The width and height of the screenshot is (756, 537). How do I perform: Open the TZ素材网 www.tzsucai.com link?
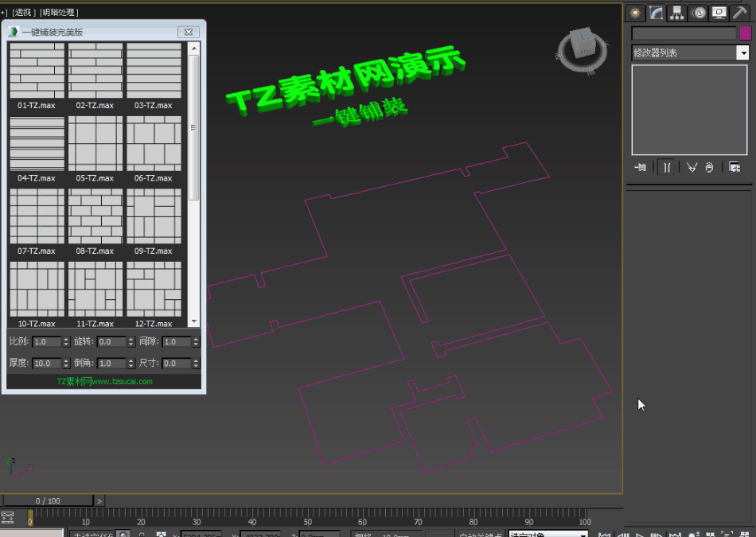click(104, 381)
